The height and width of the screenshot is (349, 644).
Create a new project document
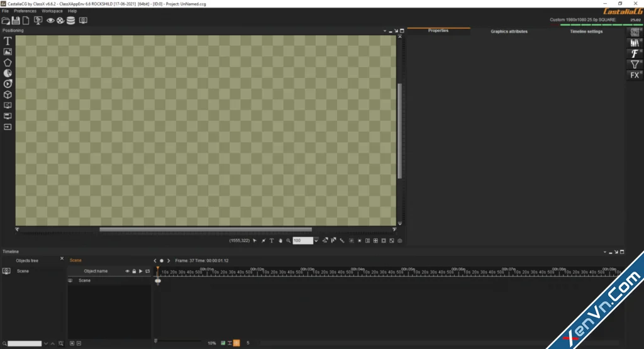(x=26, y=20)
